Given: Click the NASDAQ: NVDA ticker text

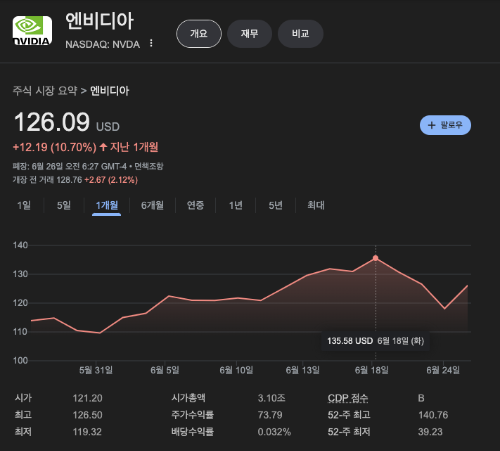Looking at the screenshot, I should pyautogui.click(x=102, y=44).
